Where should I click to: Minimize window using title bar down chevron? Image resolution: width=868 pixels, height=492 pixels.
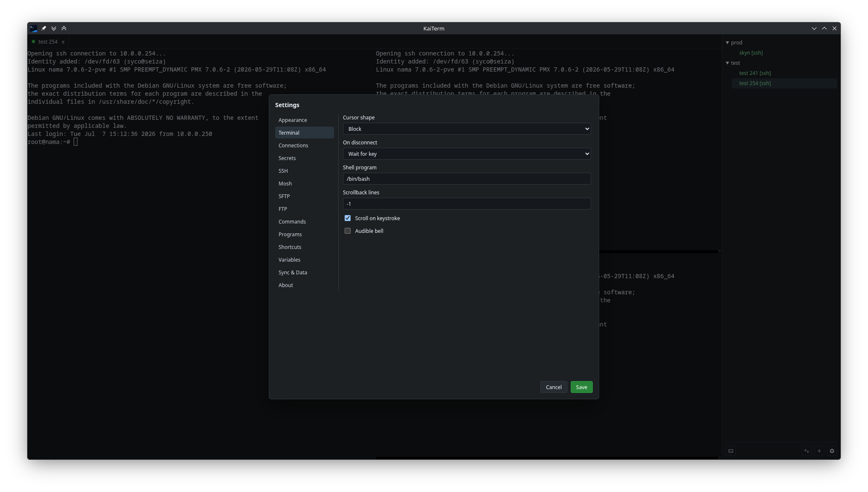coord(814,28)
